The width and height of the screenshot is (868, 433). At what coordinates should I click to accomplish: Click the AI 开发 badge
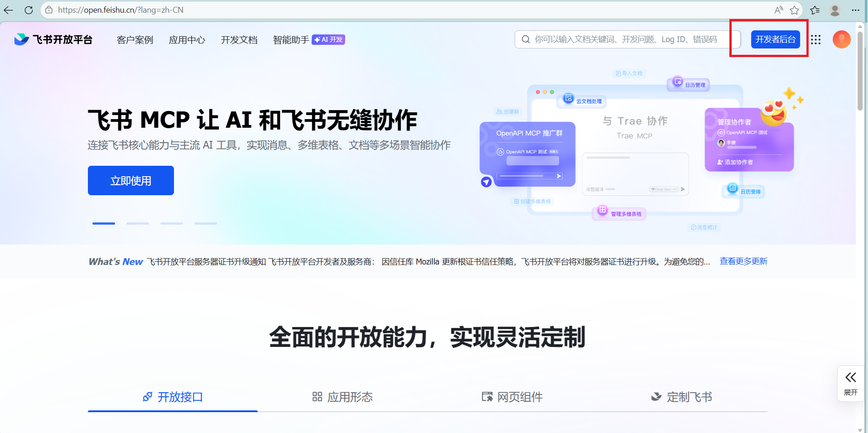[328, 40]
